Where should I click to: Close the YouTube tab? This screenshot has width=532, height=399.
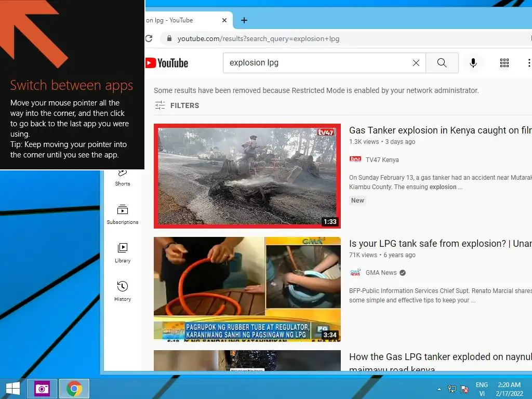(x=224, y=20)
